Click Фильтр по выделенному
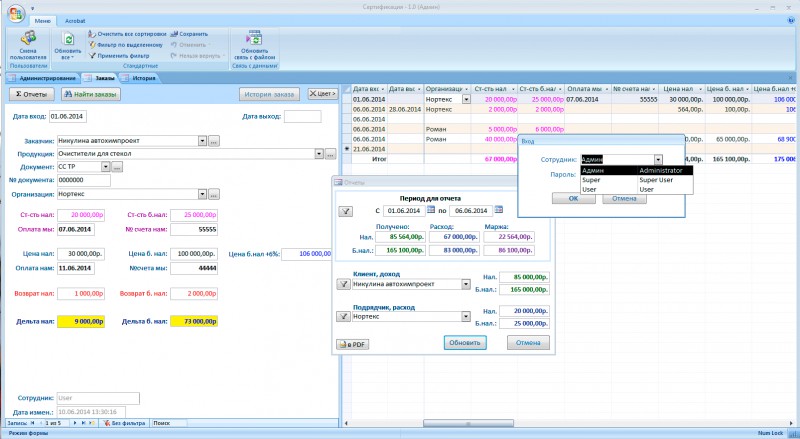 coord(126,45)
